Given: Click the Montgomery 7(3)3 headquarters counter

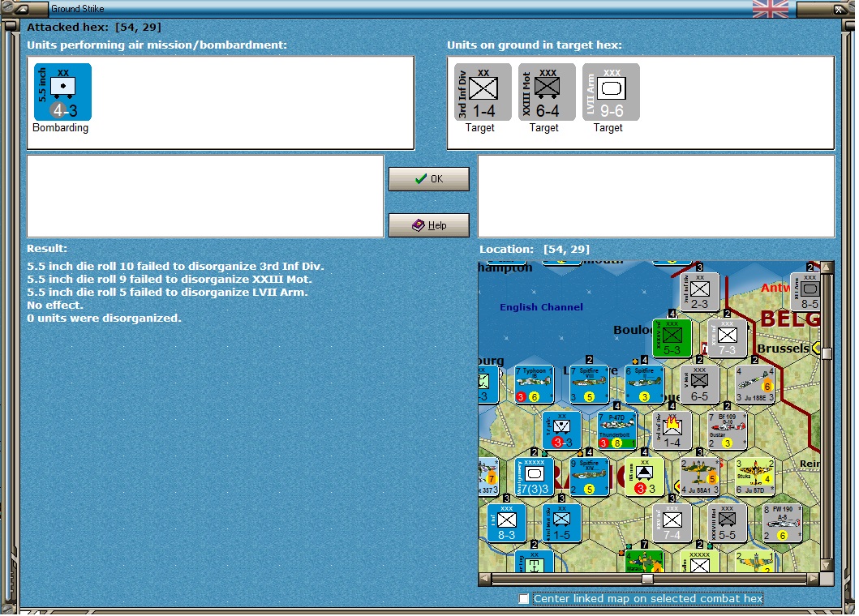Looking at the screenshot, I should pos(534,477).
